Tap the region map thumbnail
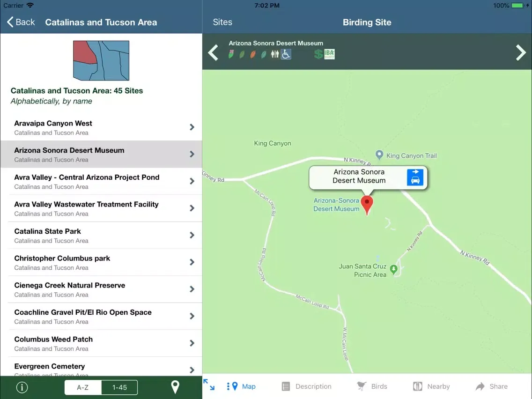Screen dimensions: 532x399 pyautogui.click(x=101, y=60)
